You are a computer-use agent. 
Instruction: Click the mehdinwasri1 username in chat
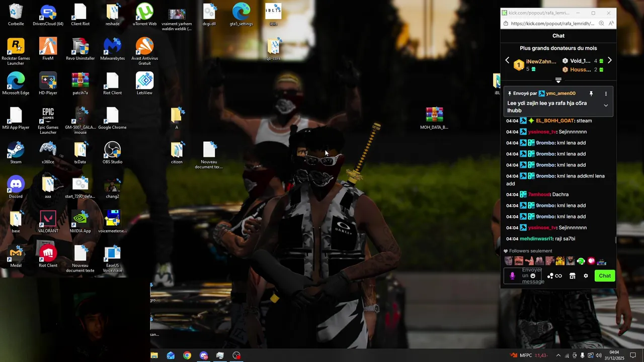(x=536, y=239)
